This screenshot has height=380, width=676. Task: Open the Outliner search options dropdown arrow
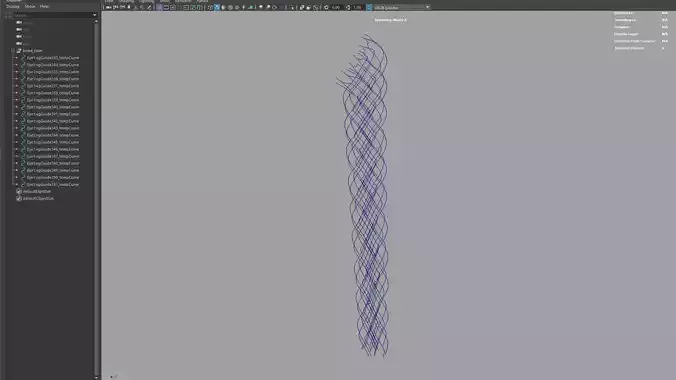tap(95, 15)
